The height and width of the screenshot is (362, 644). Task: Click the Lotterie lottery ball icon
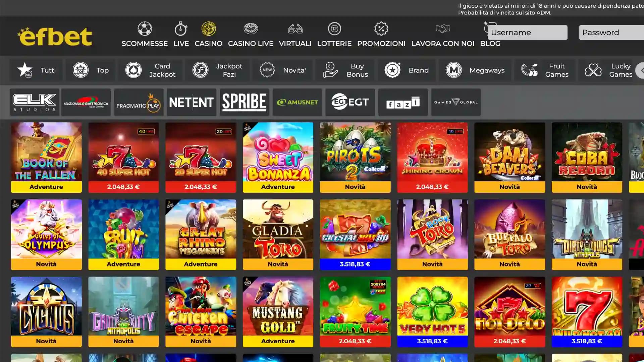coord(334,29)
